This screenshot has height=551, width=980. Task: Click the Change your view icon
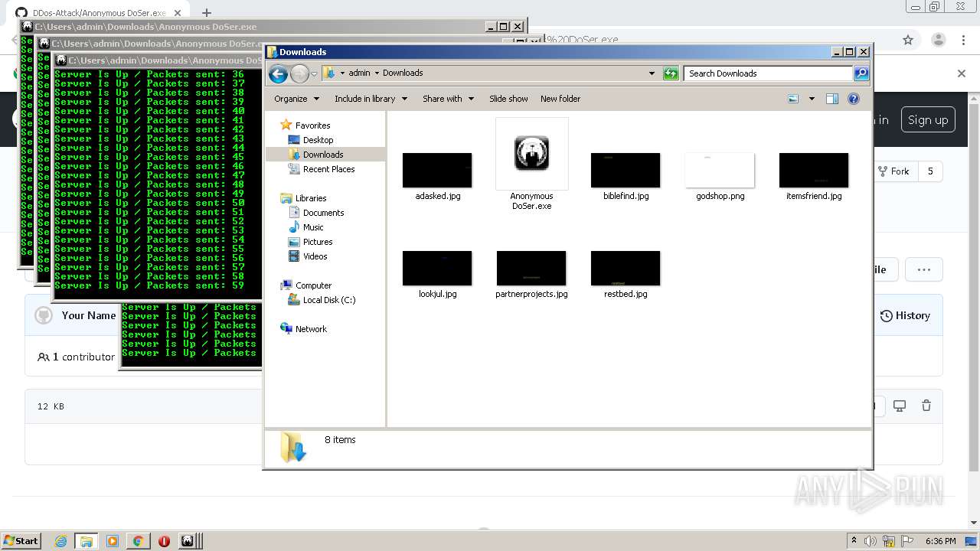[793, 99]
